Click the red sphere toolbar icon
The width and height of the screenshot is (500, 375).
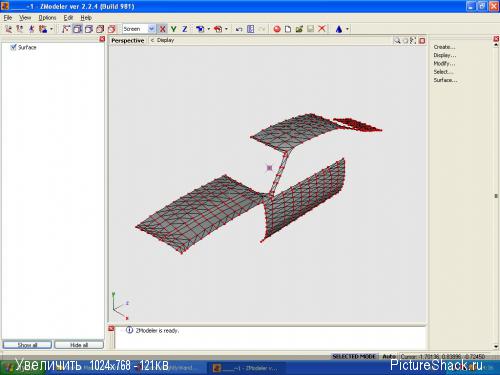tap(277, 29)
